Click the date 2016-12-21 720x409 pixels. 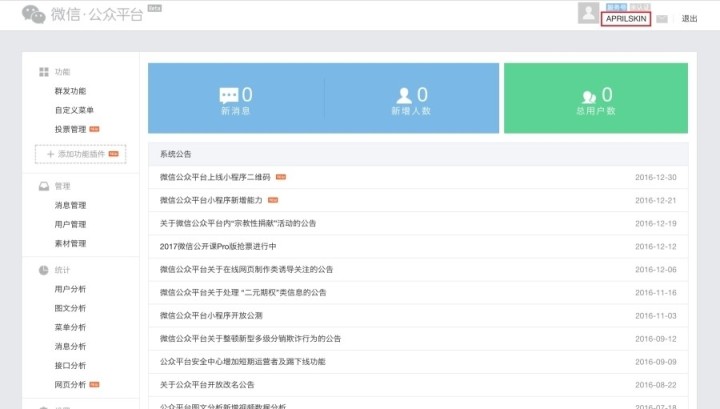click(x=656, y=200)
